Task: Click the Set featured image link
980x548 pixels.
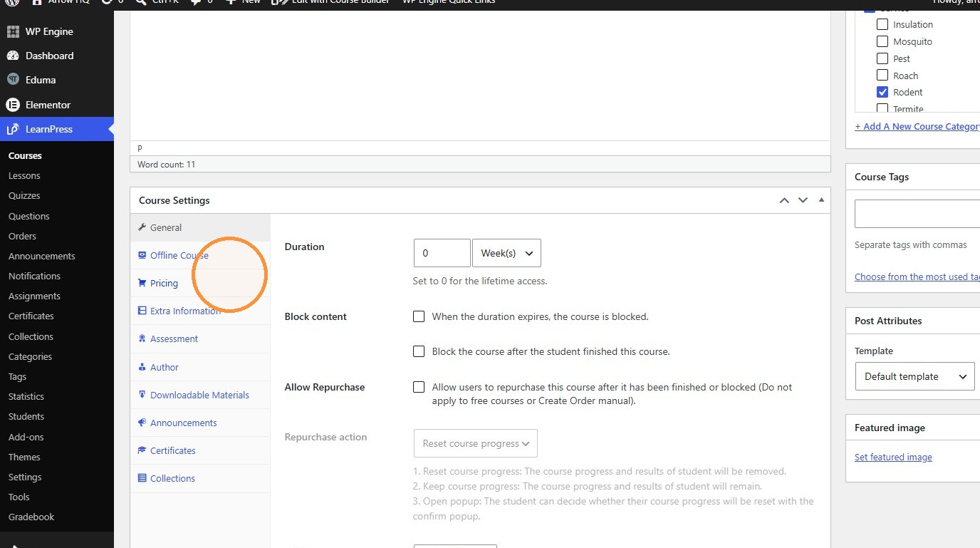Action: click(x=893, y=457)
